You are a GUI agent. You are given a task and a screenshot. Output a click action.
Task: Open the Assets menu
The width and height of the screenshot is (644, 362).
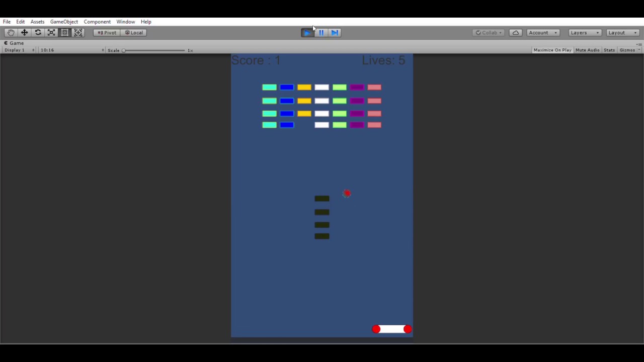(37, 22)
